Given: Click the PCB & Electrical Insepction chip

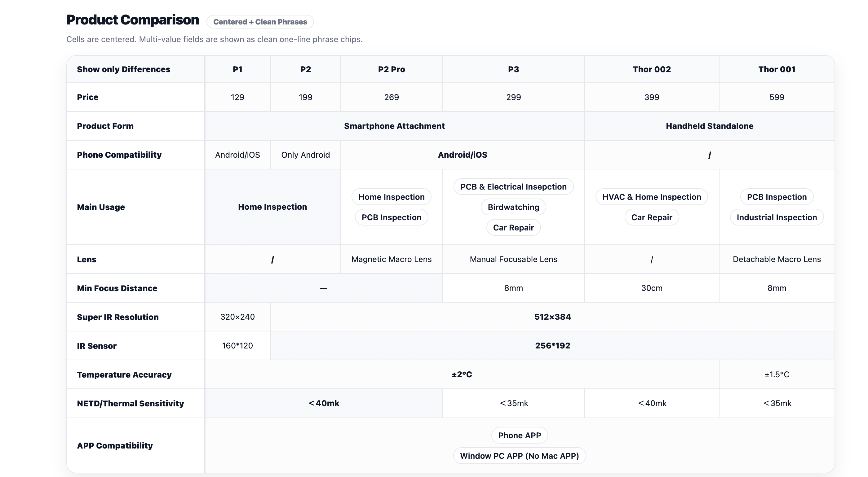Looking at the screenshot, I should [513, 187].
